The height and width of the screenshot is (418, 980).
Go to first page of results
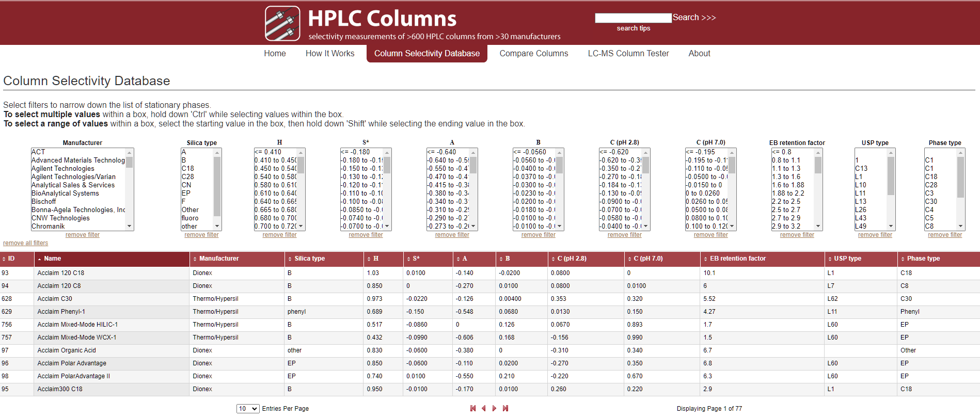click(473, 408)
